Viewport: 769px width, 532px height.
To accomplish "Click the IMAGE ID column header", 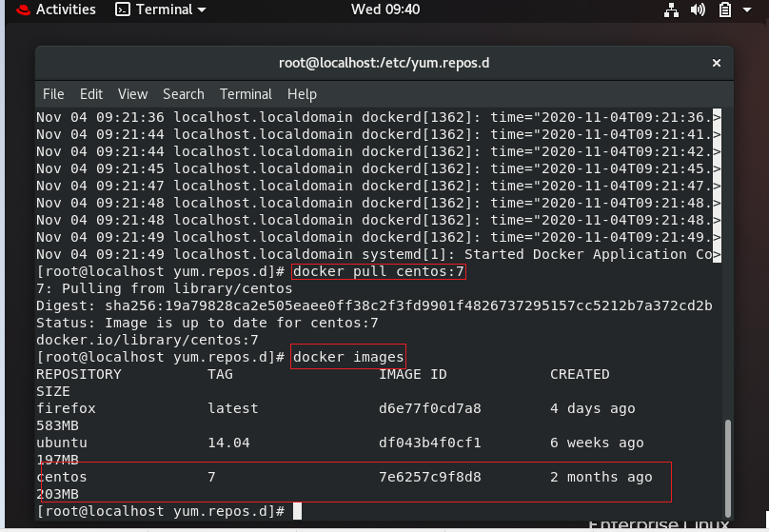I will [412, 374].
